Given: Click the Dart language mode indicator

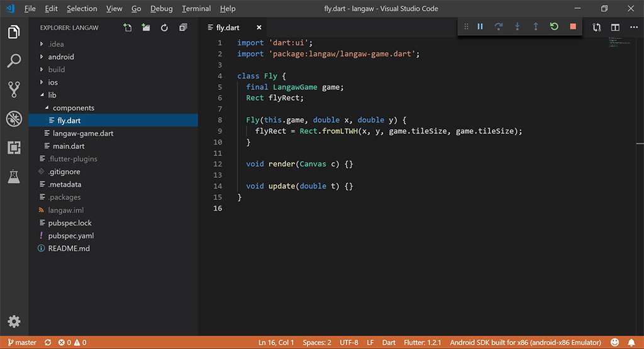Looking at the screenshot, I should 389,343.
